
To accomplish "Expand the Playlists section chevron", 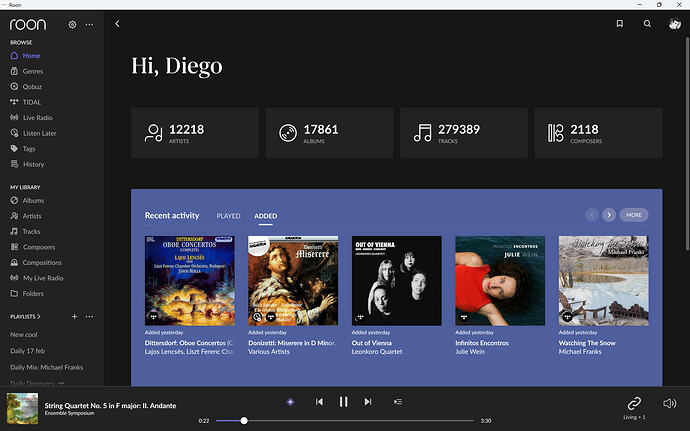I will [39, 317].
